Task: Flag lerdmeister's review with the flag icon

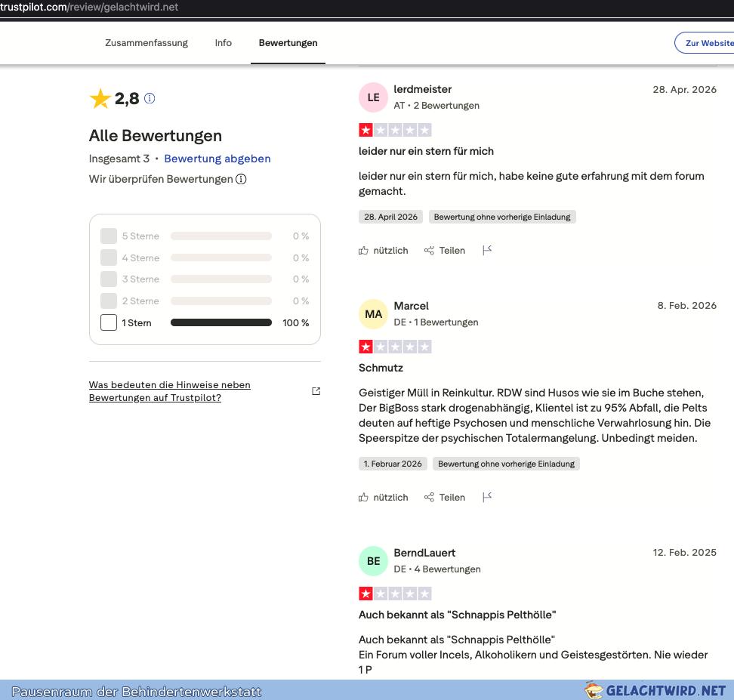Action: pyautogui.click(x=487, y=250)
